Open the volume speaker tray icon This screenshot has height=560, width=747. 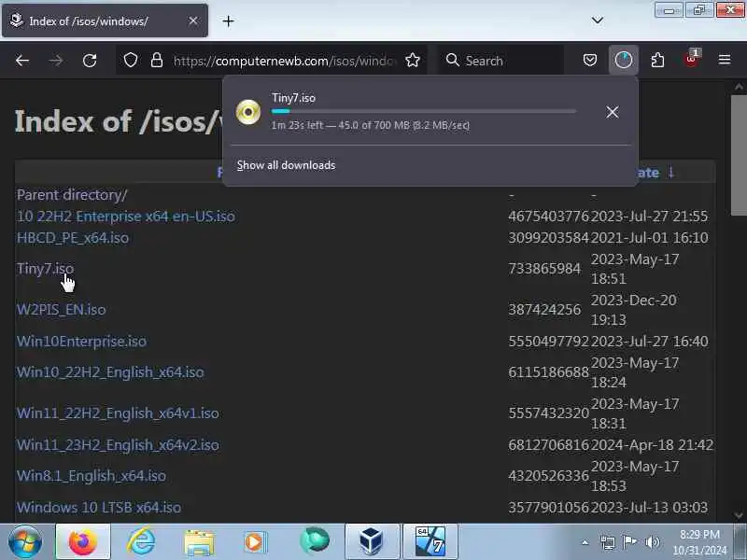point(652,542)
